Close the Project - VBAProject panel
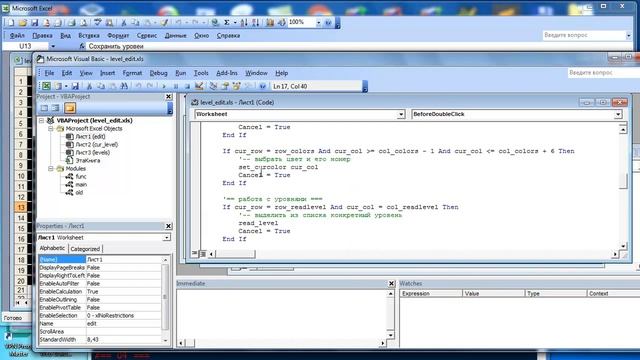 pyautogui.click(x=169, y=97)
